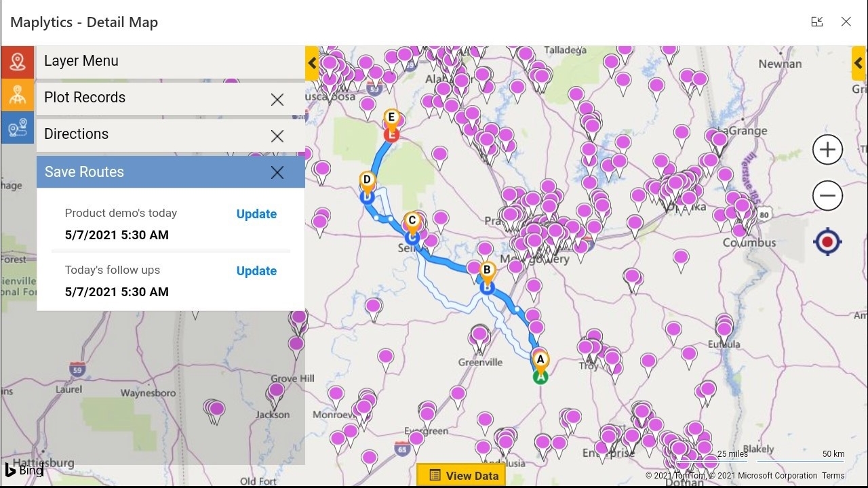The width and height of the screenshot is (868, 488).
Task: Collapse the left panel with yellow arrow
Action: [x=312, y=64]
